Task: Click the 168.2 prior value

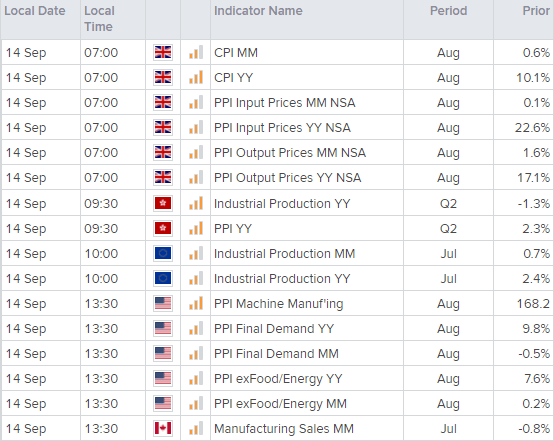Action: point(533,304)
